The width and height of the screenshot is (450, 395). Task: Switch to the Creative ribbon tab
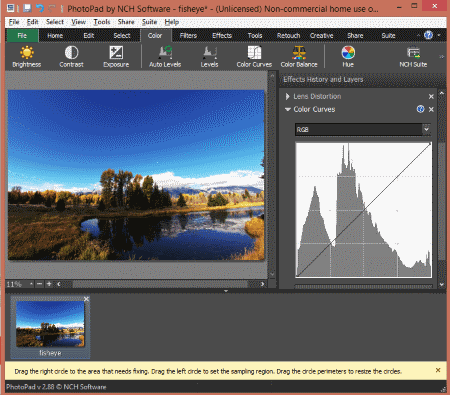pos(322,35)
